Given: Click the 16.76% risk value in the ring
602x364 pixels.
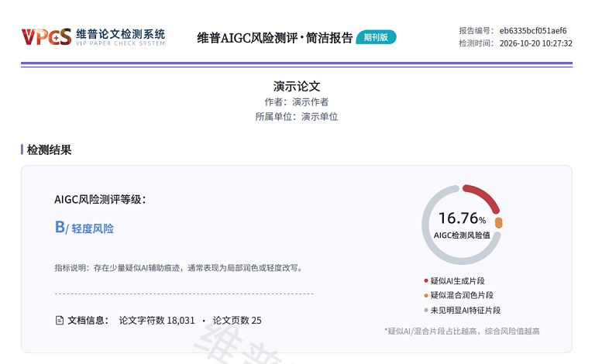Looking at the screenshot, I should [x=462, y=218].
